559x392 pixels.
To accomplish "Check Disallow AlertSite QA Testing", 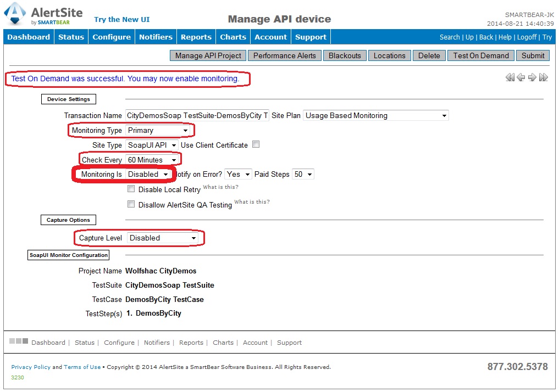I will pos(131,204).
